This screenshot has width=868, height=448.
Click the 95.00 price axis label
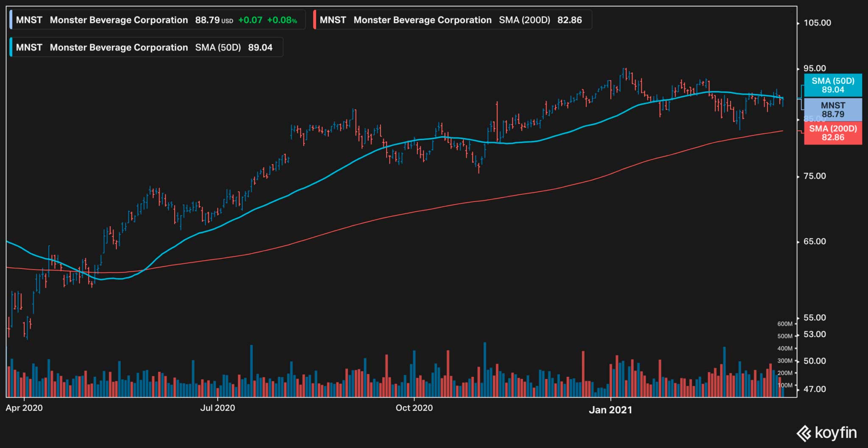tap(815, 68)
